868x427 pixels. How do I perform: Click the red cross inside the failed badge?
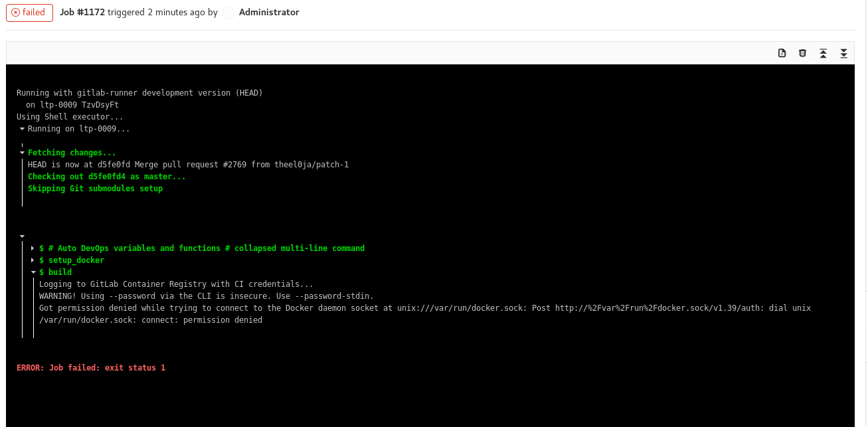pos(16,12)
